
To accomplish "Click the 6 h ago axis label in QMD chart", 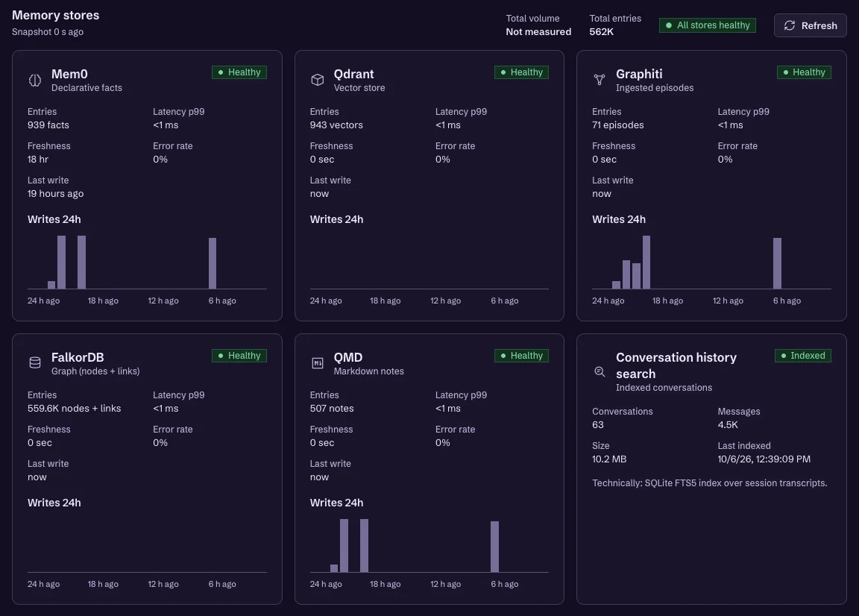I will (x=505, y=584).
